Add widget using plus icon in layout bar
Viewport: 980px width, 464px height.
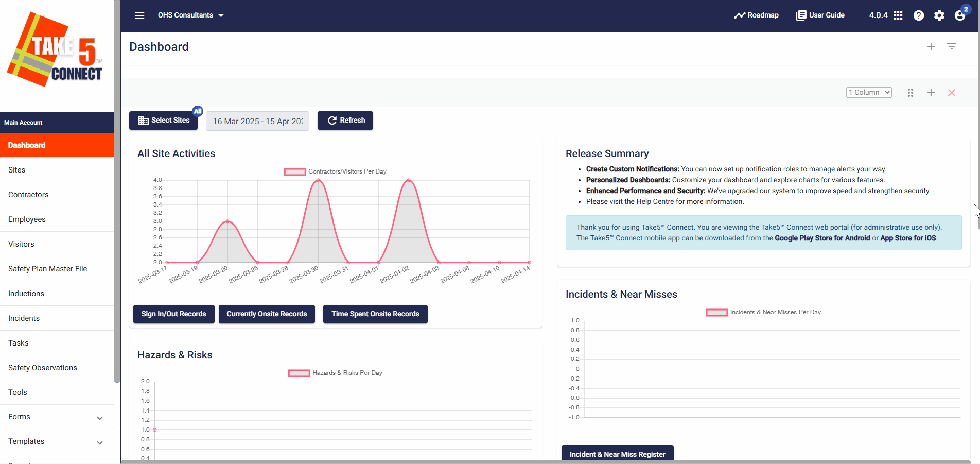[931, 93]
